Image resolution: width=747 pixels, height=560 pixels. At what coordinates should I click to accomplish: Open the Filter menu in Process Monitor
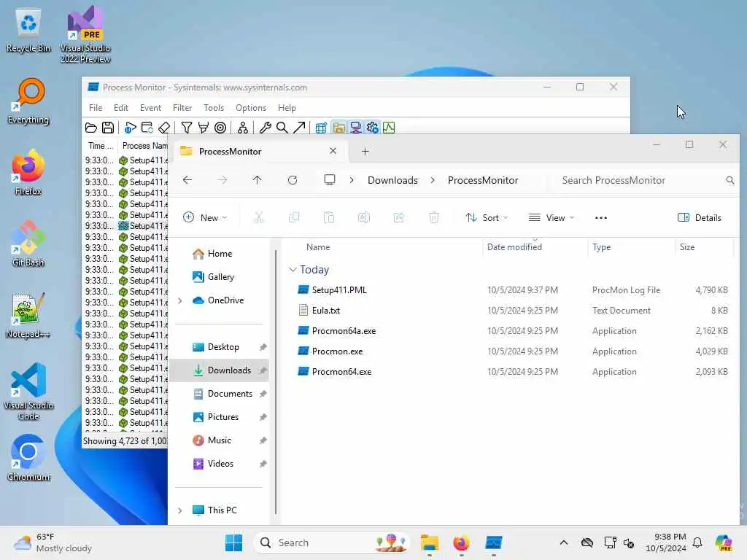click(182, 108)
